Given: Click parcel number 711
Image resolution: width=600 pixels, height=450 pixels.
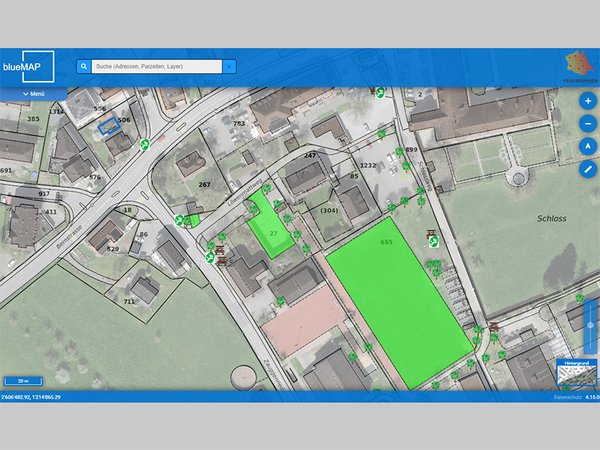Looking at the screenshot, I should [129, 302].
